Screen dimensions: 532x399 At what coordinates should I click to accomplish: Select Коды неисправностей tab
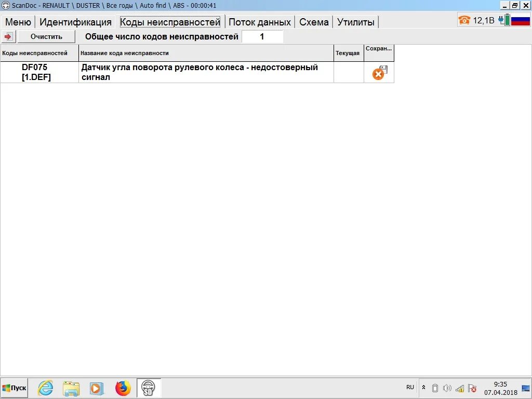click(x=170, y=22)
